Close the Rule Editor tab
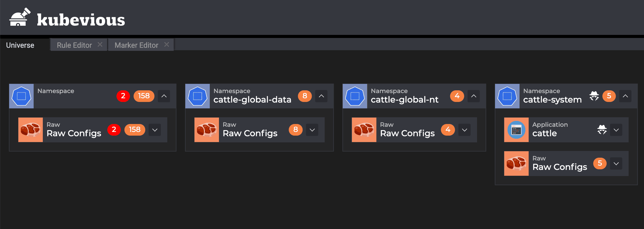The width and height of the screenshot is (644, 229). pos(100,45)
